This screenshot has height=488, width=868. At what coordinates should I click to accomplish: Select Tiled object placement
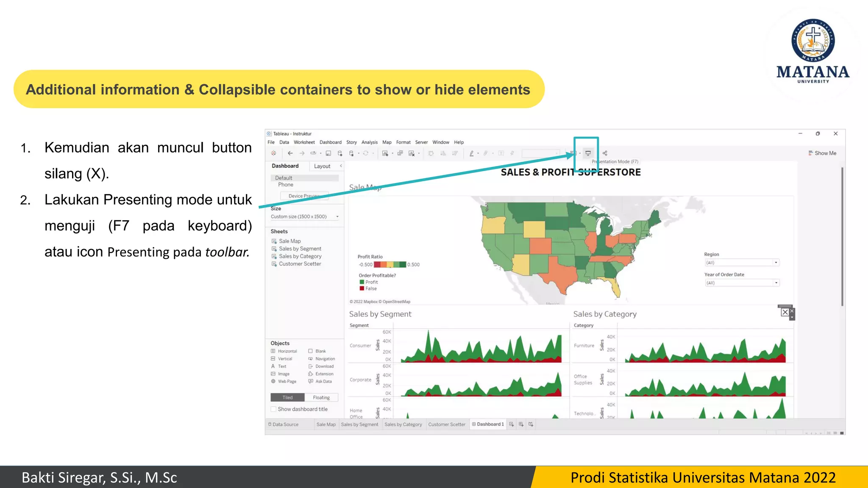click(287, 397)
